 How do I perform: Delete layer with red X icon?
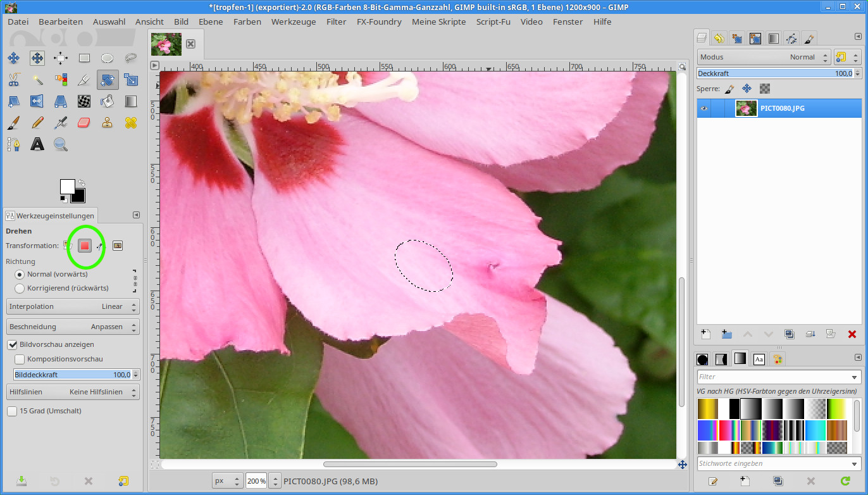pyautogui.click(x=852, y=334)
